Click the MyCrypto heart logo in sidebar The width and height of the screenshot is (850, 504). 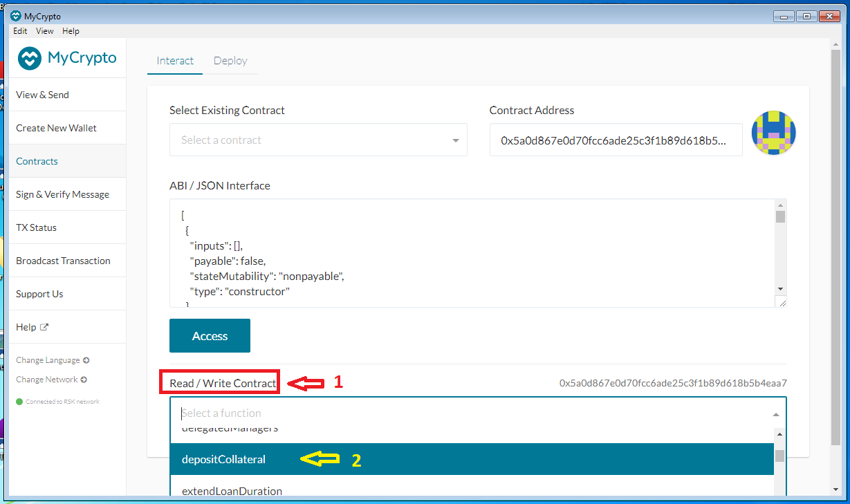(x=30, y=58)
